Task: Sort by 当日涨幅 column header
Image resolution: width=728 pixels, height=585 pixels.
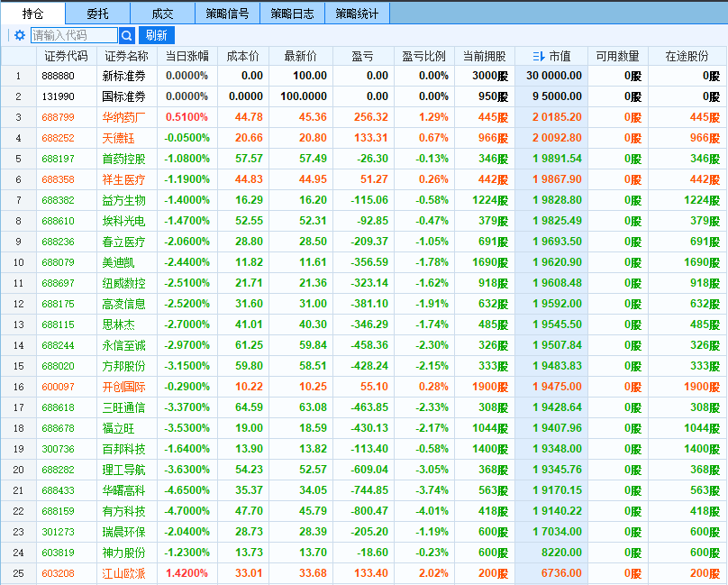Action: [187, 57]
